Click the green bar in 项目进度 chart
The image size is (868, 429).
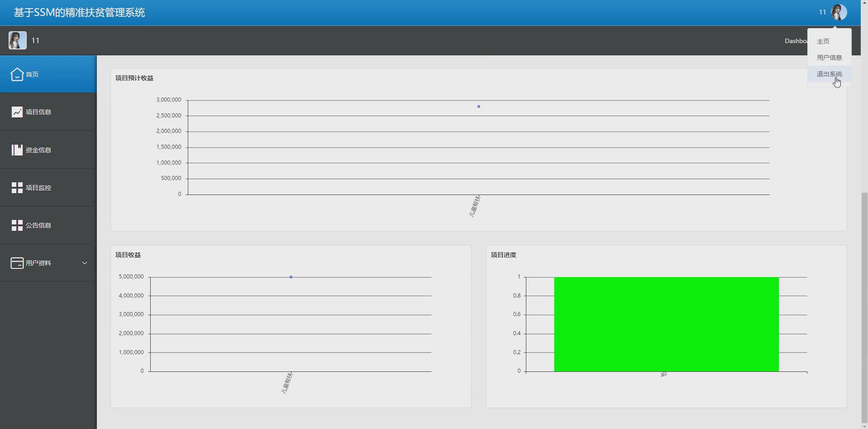coord(666,324)
